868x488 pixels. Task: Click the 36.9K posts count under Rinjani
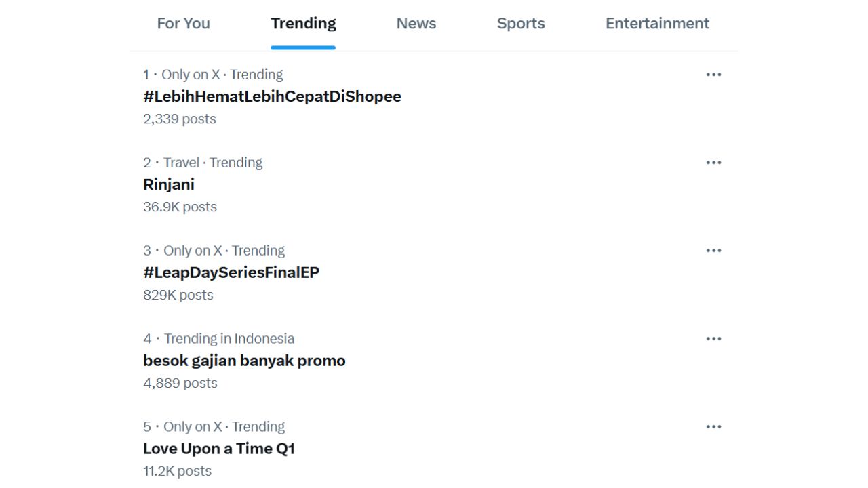coord(180,207)
